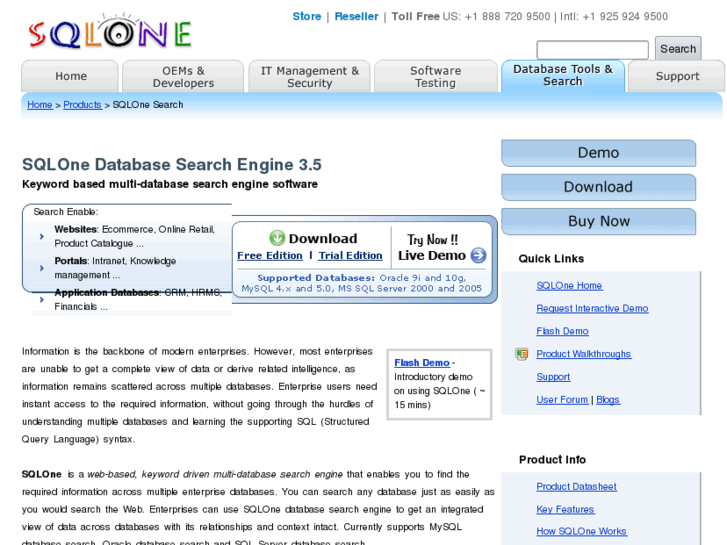
Task: Click the 'Product Info' heading
Action: 552,460
